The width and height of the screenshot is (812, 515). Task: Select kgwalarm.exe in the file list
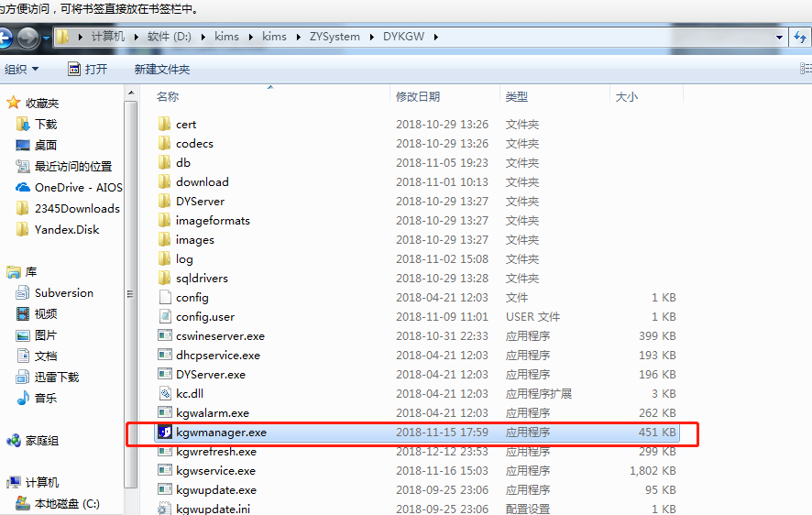point(213,413)
